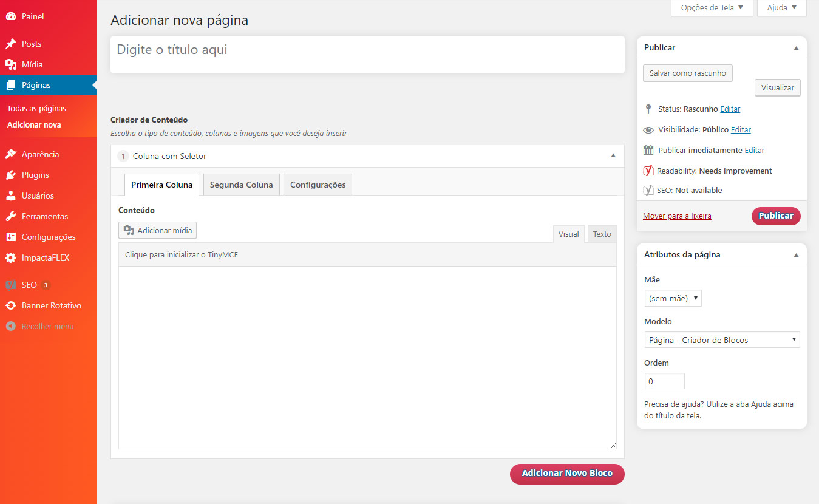Click the Visibilidade eye icon
819x504 pixels.
pyautogui.click(x=648, y=130)
